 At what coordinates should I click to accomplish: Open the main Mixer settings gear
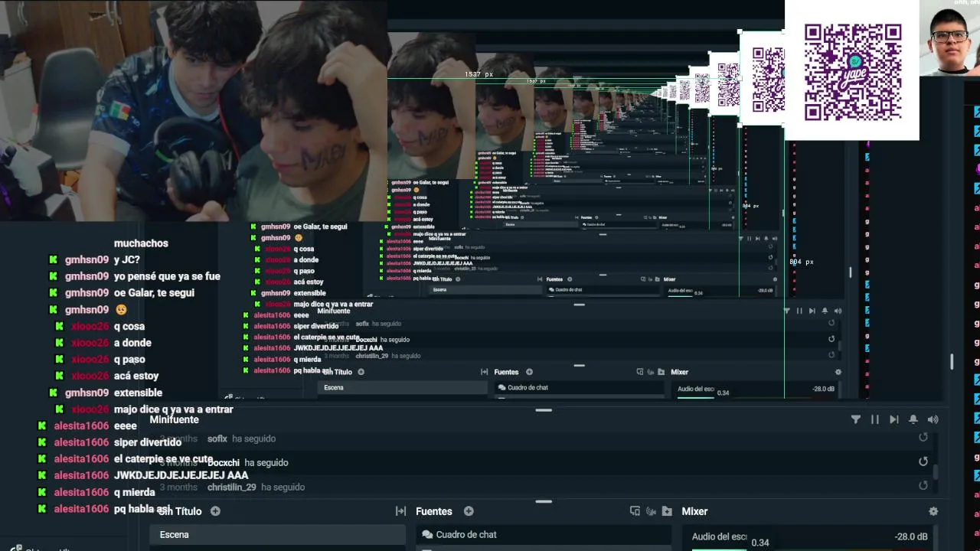coord(933,511)
